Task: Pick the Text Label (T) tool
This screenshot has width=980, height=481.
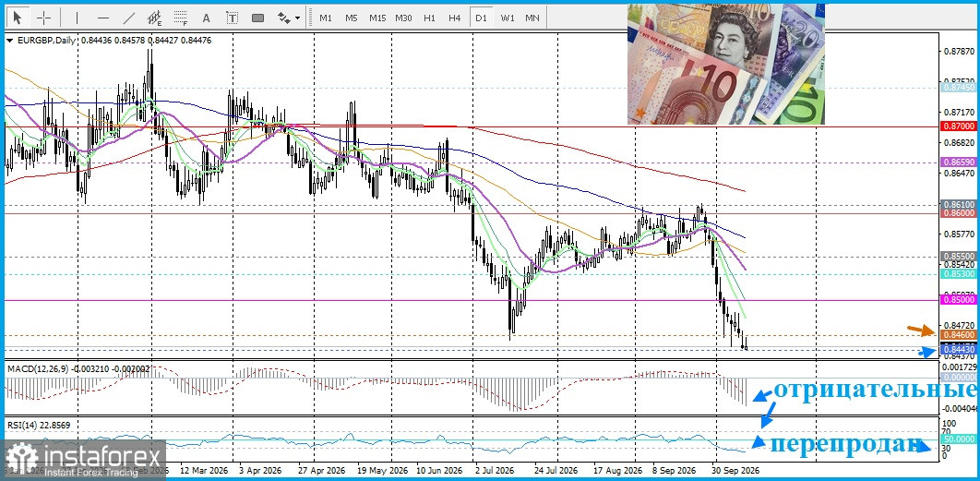Action: click(x=232, y=18)
